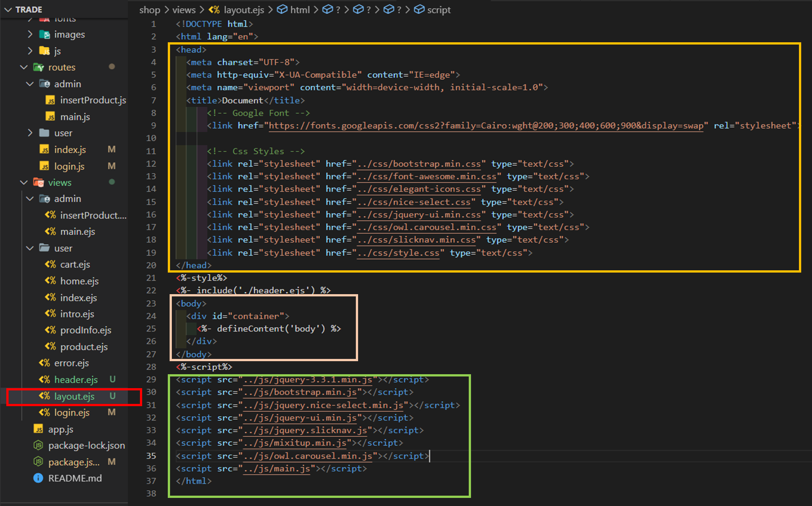This screenshot has height=506, width=812.
Task: Click the JS icon beside app.js
Action: click(x=38, y=429)
